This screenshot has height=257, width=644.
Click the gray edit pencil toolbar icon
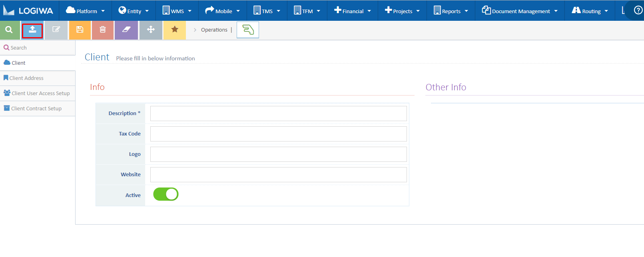pyautogui.click(x=56, y=30)
